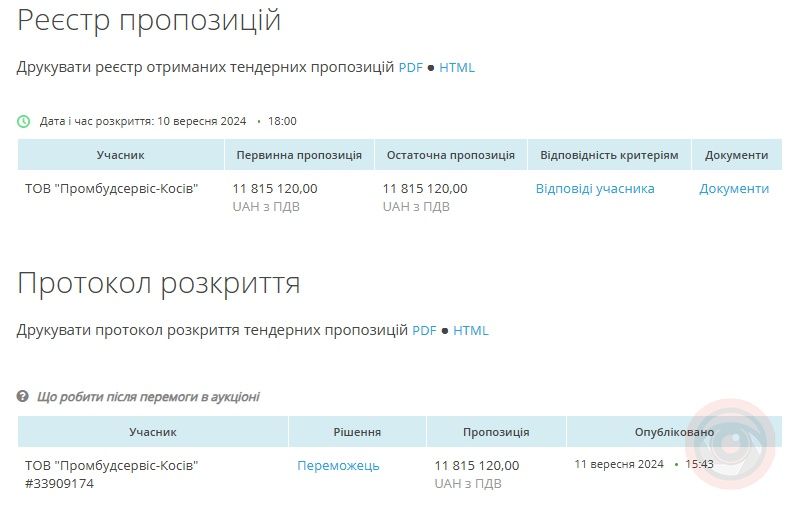Click 'Пропозиція' column header

click(496, 432)
